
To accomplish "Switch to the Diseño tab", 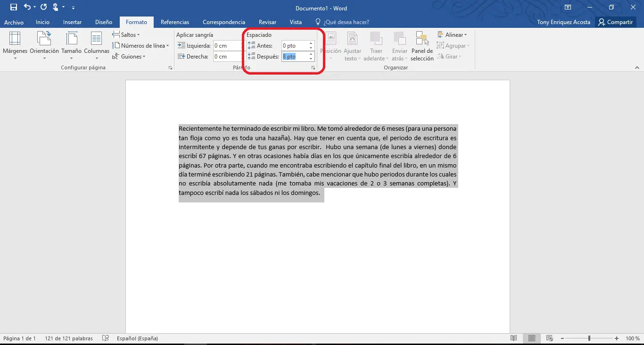I will 103,22.
